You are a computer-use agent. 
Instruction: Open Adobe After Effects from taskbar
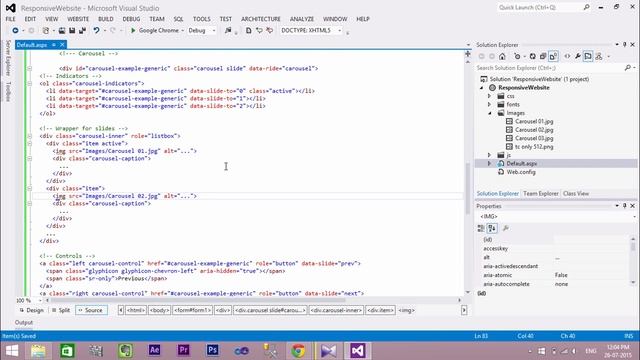coord(154,350)
